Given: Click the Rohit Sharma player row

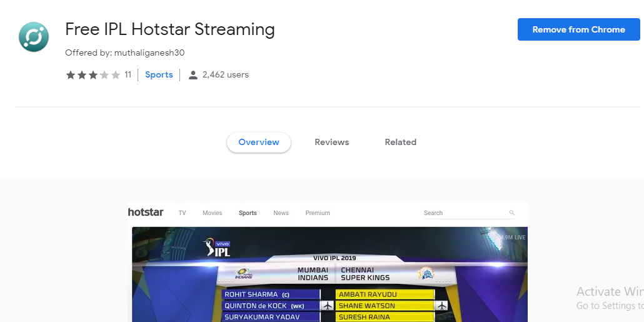Looking at the screenshot, I should (x=271, y=294).
